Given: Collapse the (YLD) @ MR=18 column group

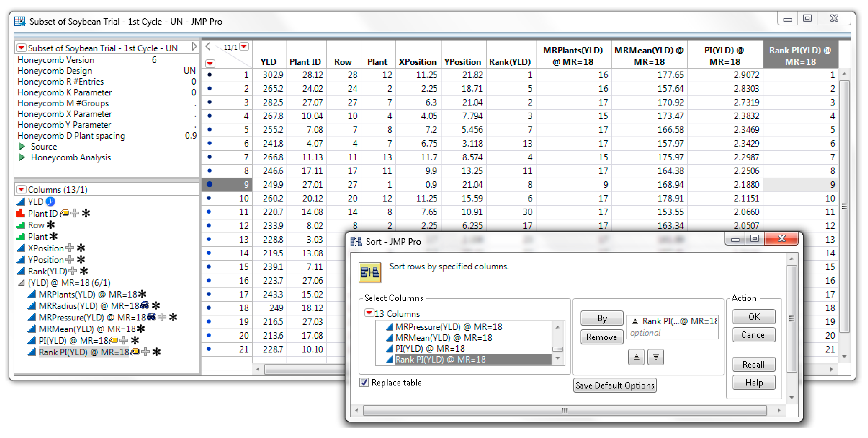Looking at the screenshot, I should [21, 283].
